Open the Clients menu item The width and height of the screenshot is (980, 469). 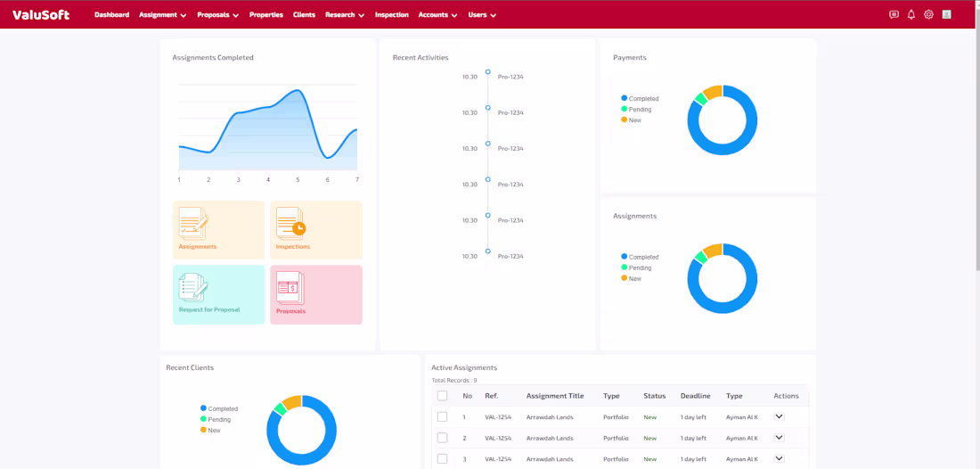[x=305, y=15]
